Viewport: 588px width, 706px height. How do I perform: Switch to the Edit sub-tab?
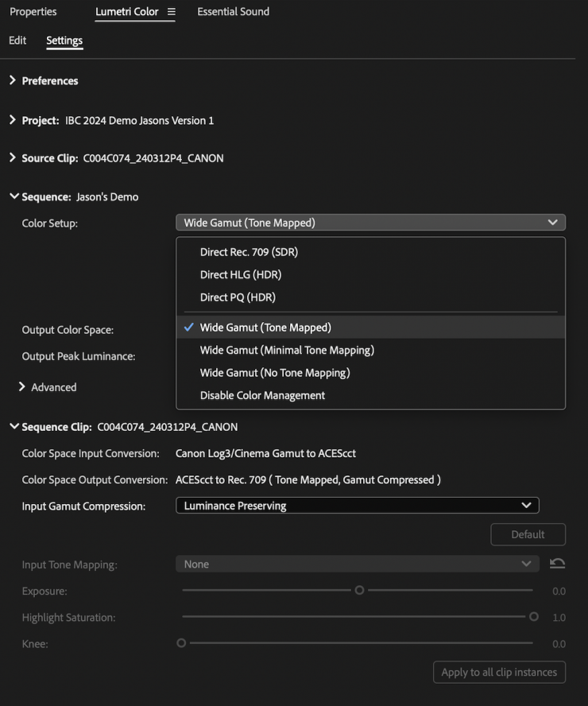tap(17, 41)
